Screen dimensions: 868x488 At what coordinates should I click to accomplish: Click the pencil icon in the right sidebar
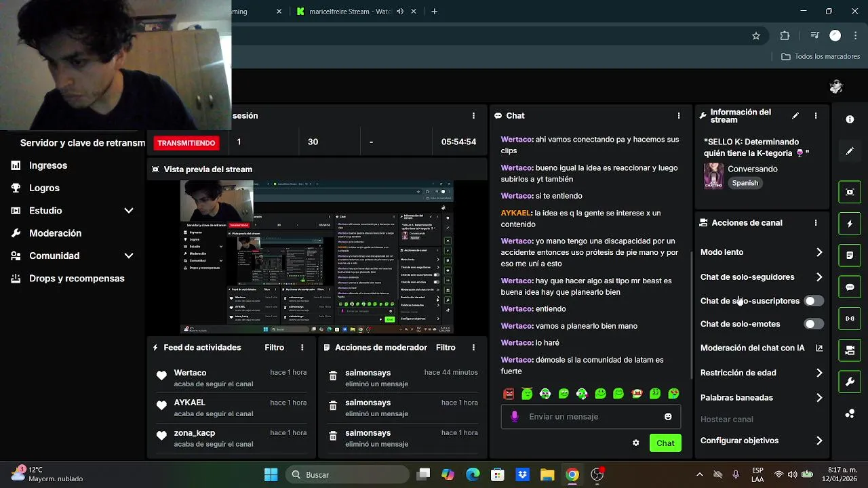click(x=850, y=151)
